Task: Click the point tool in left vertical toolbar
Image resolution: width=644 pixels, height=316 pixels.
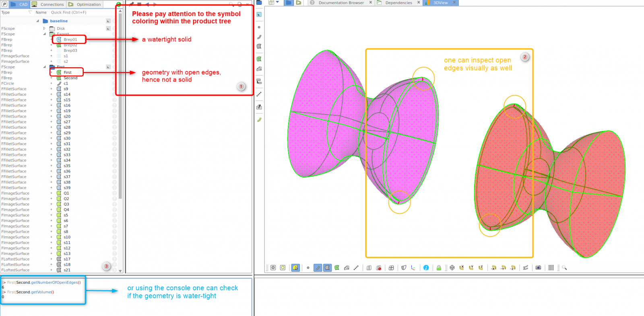Action: click(259, 27)
